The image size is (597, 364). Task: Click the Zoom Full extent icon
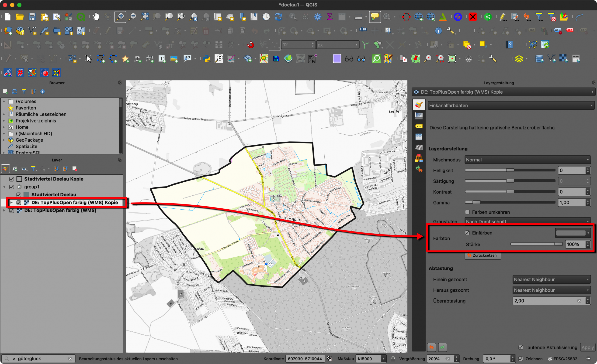point(145,17)
